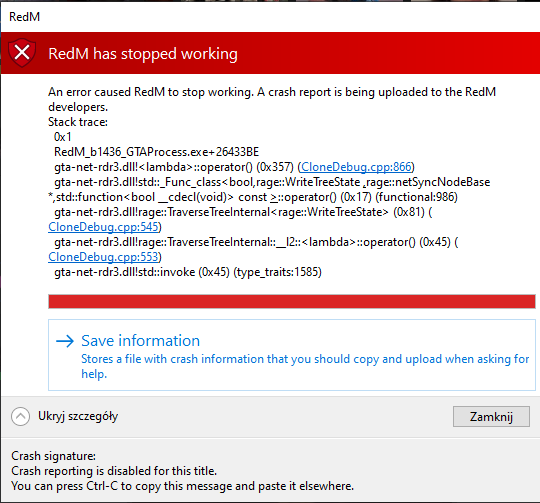Click the 'Stack trace:' label
Screen dimensions: 540x503
[x=78, y=122]
